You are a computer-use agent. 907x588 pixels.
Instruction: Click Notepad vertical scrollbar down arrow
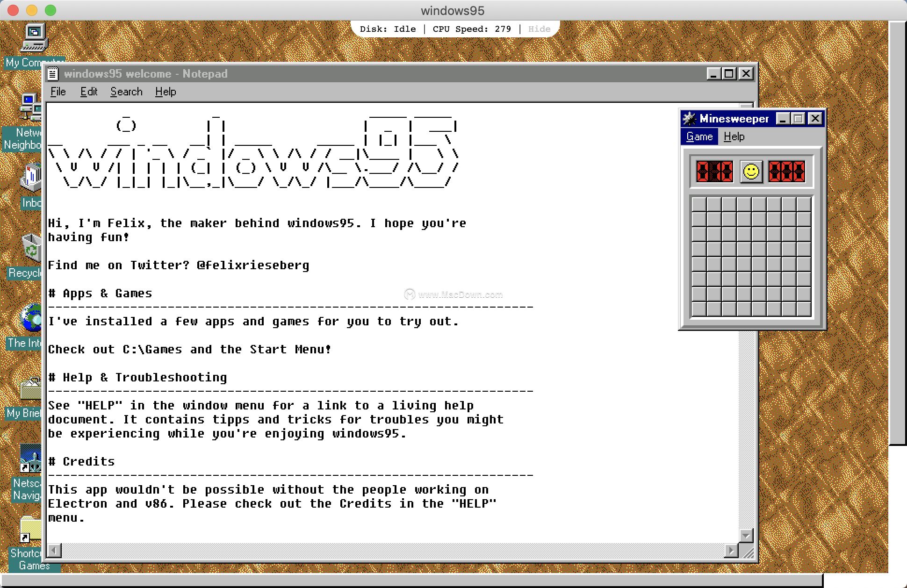[746, 536]
